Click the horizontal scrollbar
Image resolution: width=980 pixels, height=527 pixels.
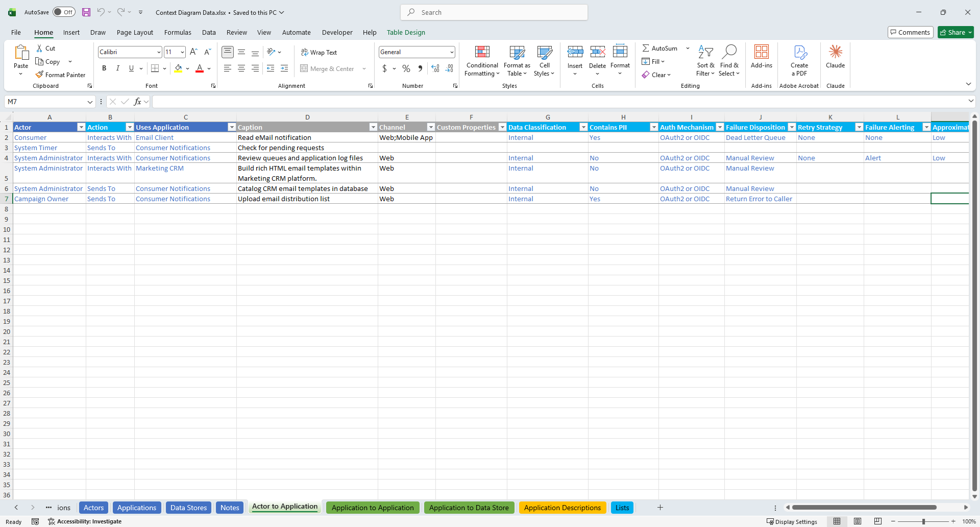864,507
